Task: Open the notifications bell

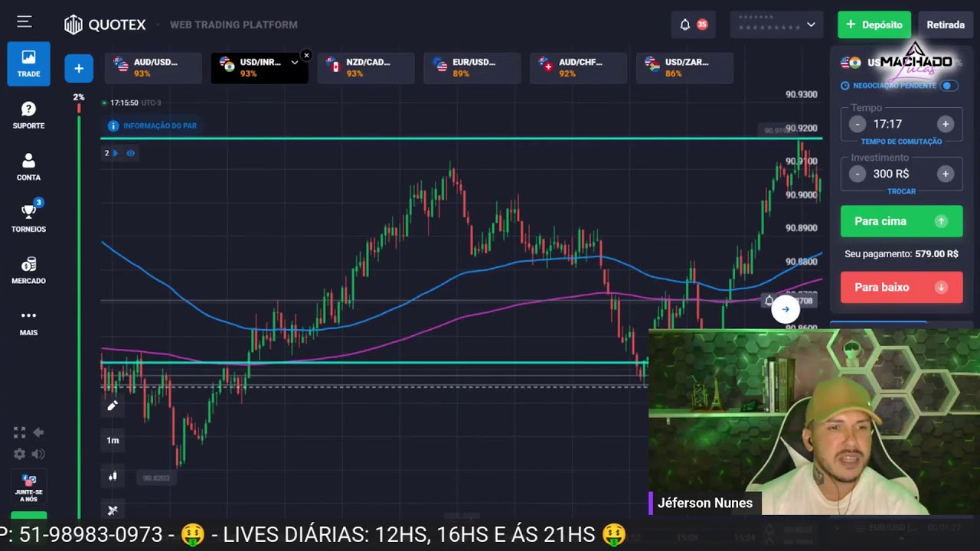Action: 685,24
